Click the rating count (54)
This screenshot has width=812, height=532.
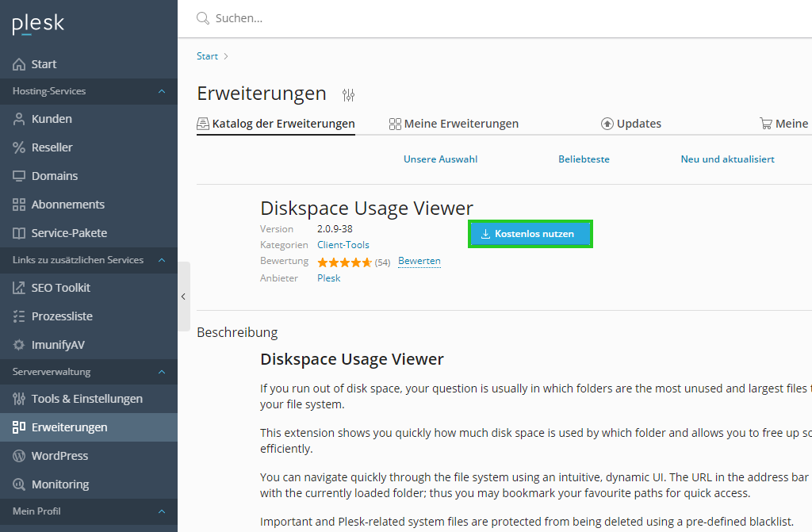(383, 262)
